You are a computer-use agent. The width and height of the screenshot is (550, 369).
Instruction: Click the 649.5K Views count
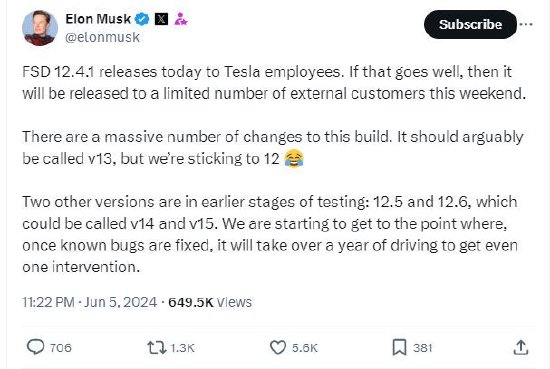(x=210, y=302)
